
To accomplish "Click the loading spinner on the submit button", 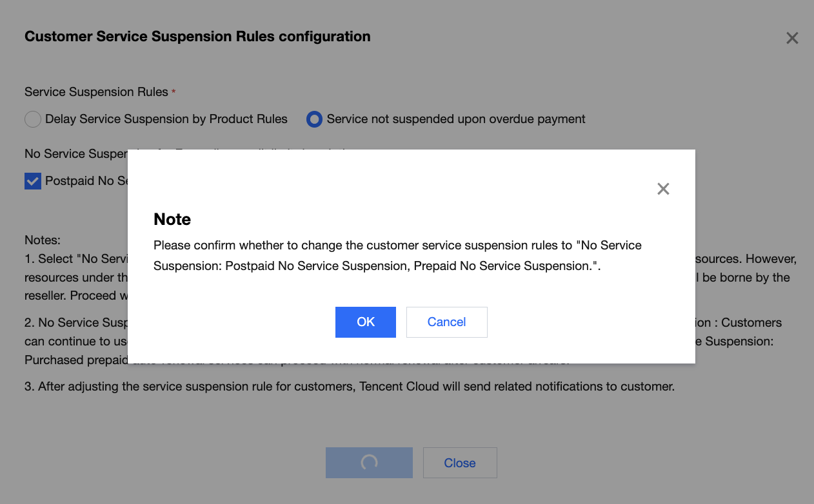I will (x=369, y=463).
